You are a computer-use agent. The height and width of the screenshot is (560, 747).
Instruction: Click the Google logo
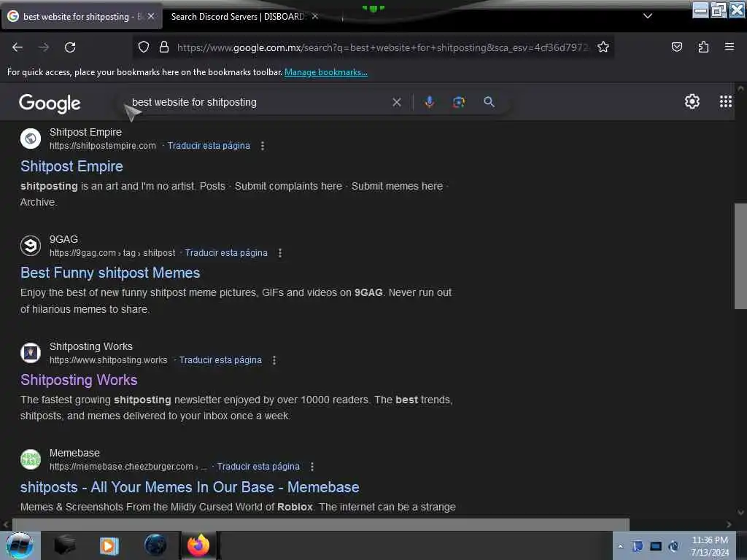(50, 103)
